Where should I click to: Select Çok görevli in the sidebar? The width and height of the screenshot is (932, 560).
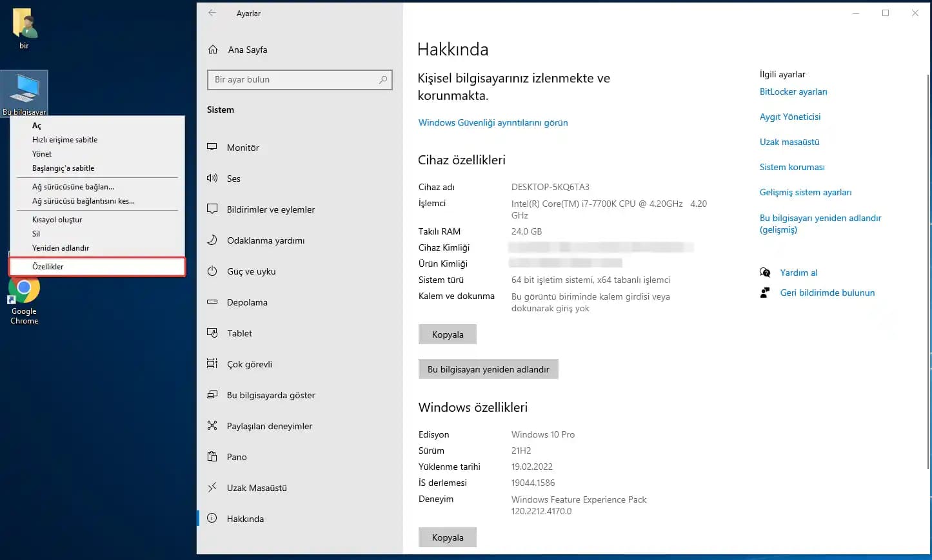click(x=249, y=364)
